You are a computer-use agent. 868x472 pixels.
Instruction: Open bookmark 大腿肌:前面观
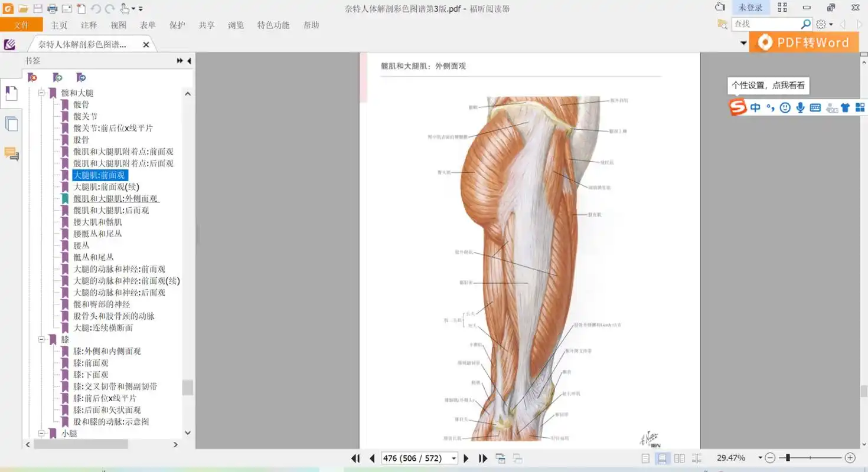pos(100,175)
